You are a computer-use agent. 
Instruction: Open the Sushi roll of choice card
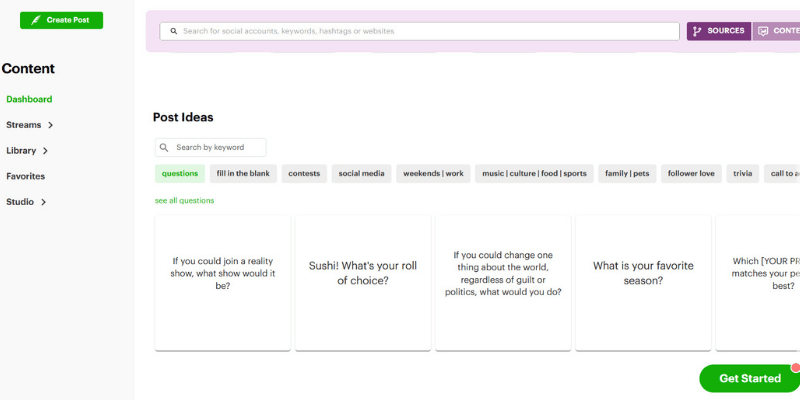pos(363,283)
